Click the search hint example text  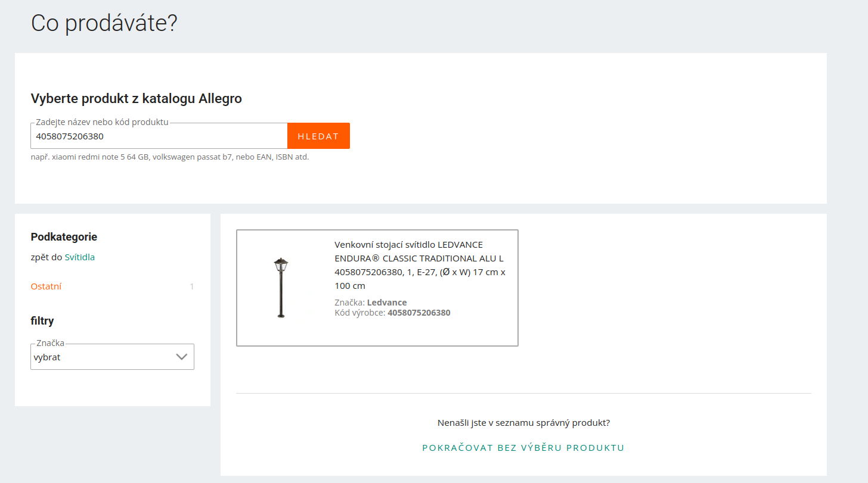point(170,157)
